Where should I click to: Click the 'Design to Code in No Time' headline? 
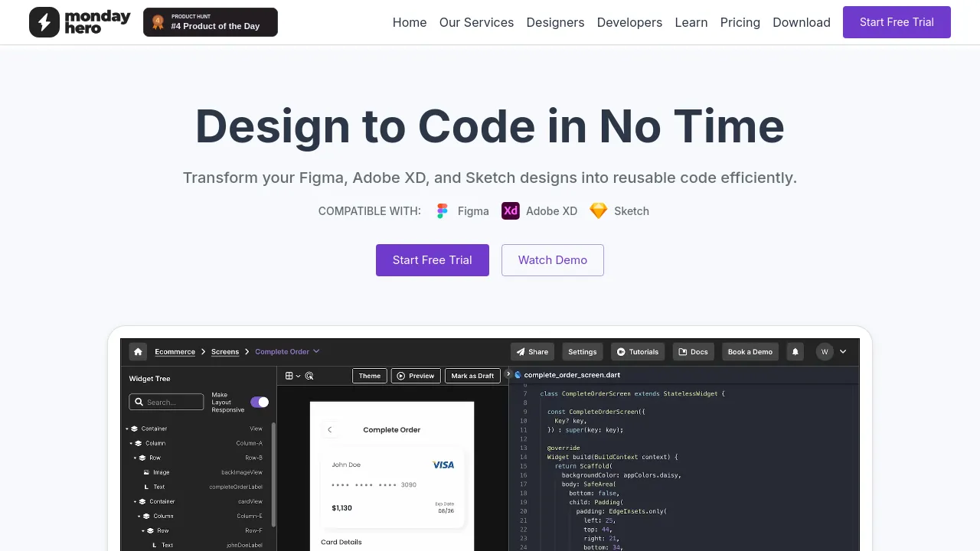pos(490,126)
